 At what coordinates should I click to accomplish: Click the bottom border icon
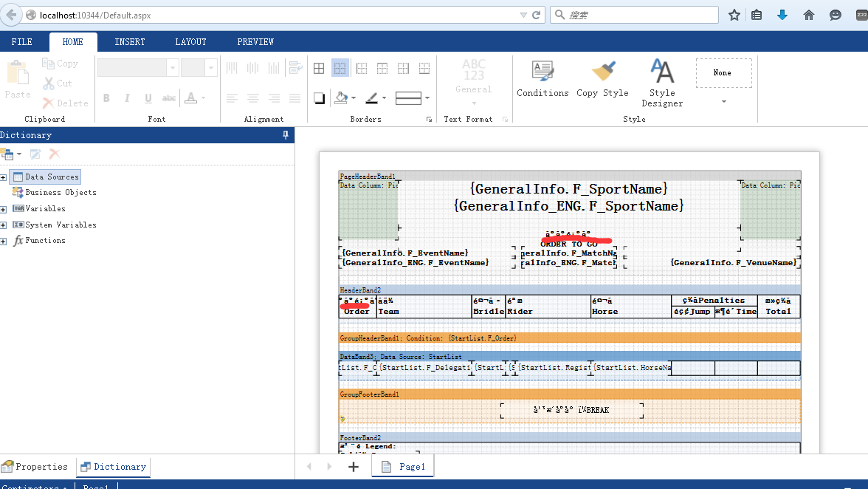424,68
